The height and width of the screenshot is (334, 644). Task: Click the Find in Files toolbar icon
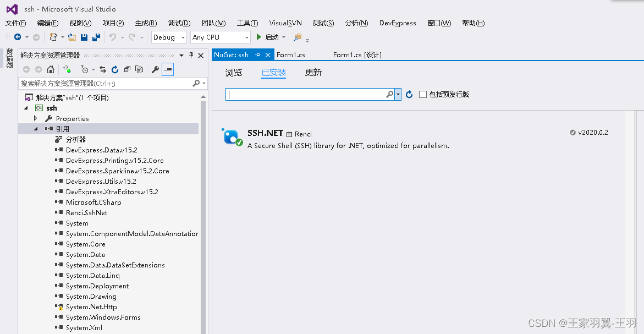tap(298, 37)
